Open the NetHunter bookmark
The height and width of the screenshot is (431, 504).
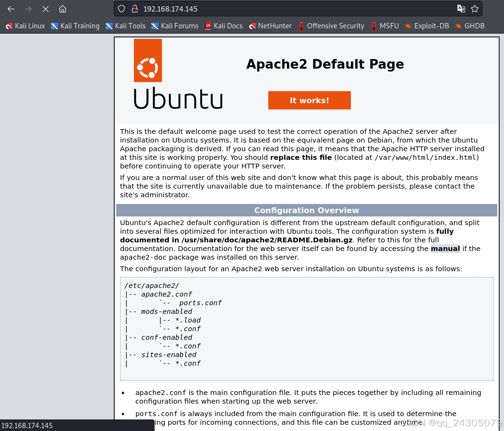coord(270,26)
